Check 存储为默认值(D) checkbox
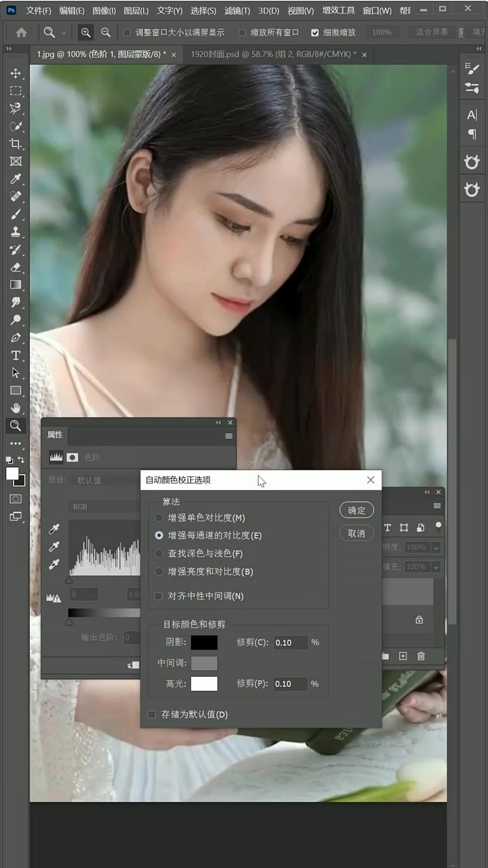Viewport: 488px width, 868px height. coord(152,715)
